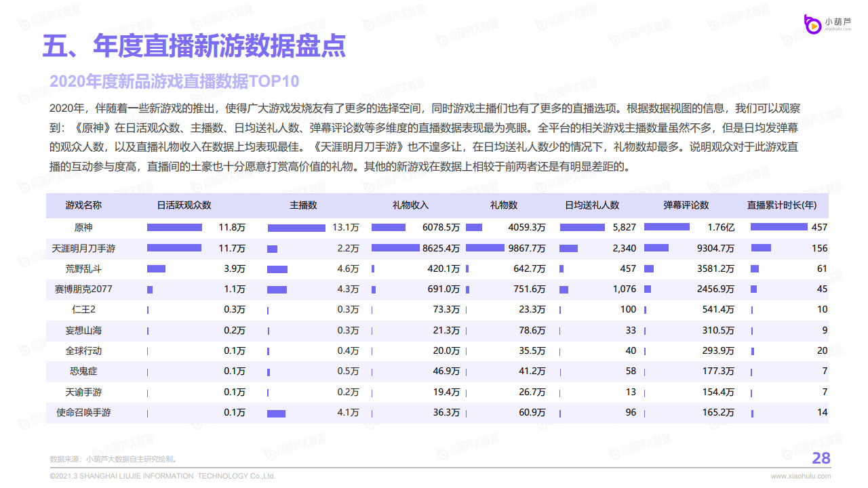Select the 使命召唤手游 row label
This screenshot has width=868, height=488.
[x=83, y=412]
